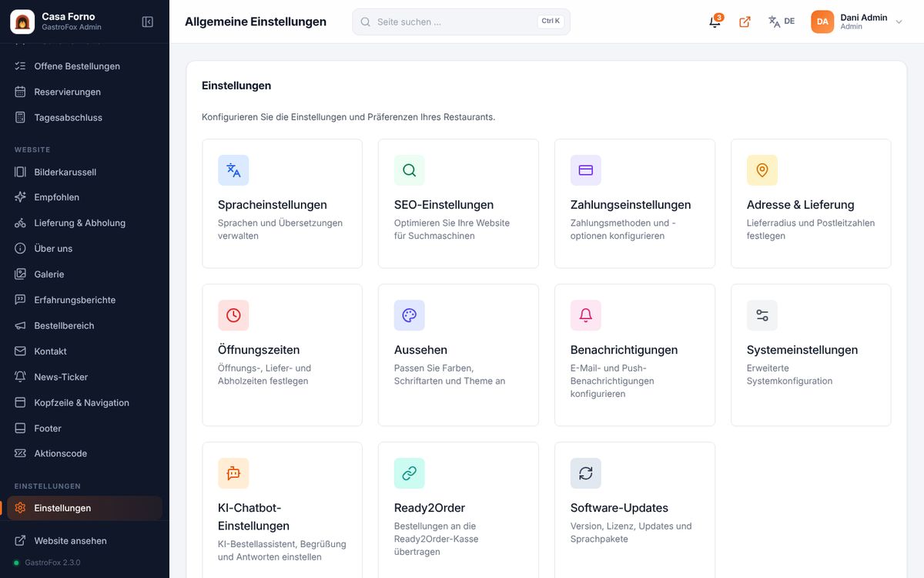This screenshot has width=924, height=578.
Task: Click the KI-Chatbot robot icon
Action: click(x=233, y=473)
